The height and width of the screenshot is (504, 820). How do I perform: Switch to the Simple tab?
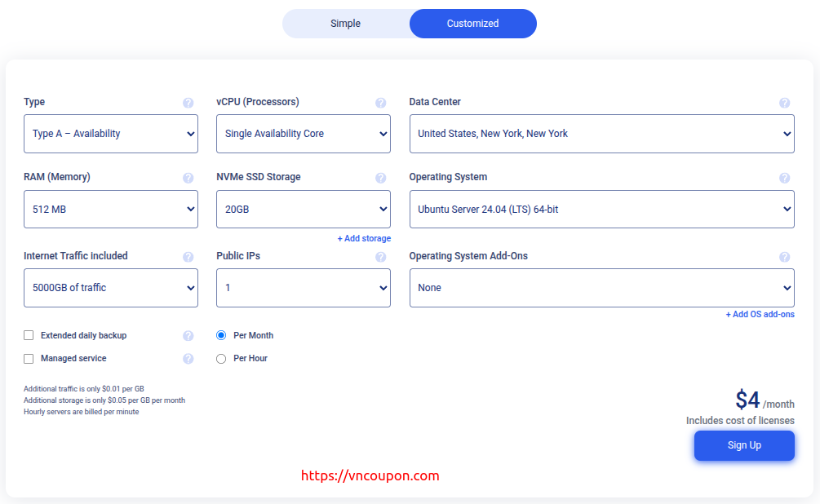(345, 24)
